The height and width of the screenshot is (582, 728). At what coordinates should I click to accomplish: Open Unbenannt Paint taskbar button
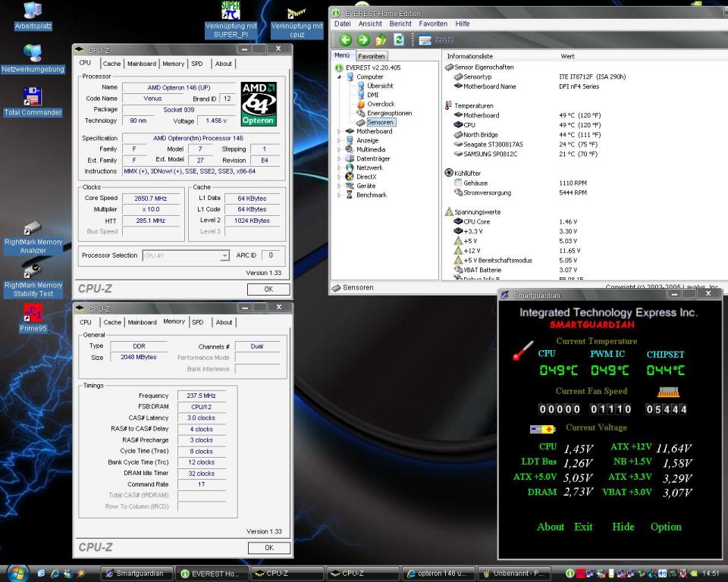(x=514, y=574)
